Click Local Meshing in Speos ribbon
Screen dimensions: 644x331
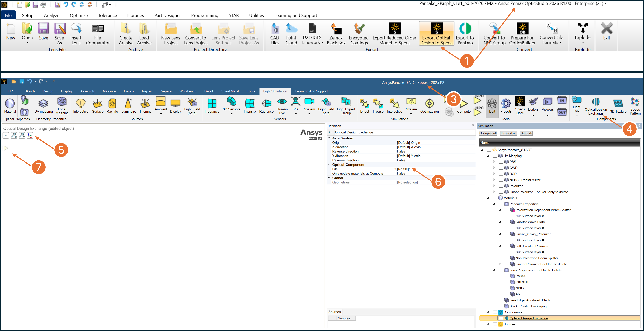point(62,105)
